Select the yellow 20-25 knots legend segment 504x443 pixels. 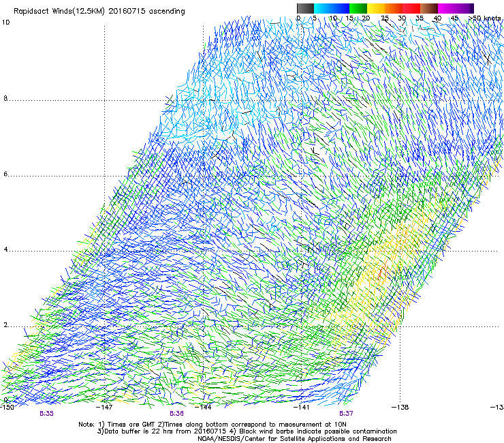(376, 8)
